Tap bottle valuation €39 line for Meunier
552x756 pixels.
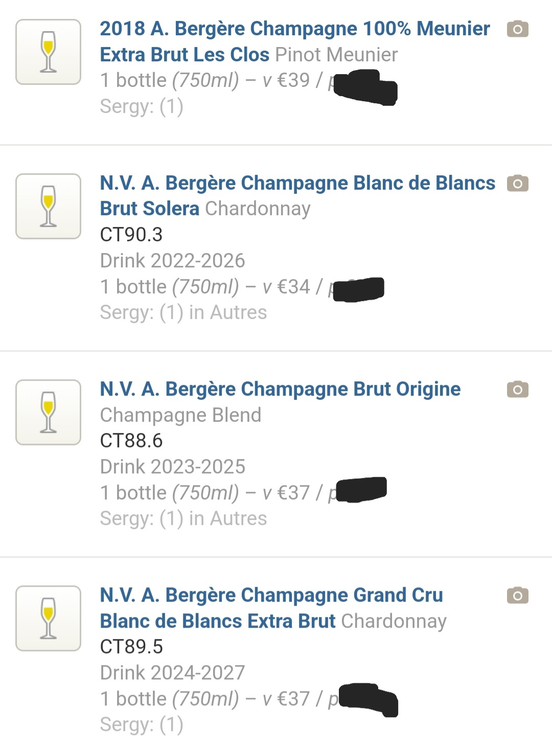pos(248,81)
